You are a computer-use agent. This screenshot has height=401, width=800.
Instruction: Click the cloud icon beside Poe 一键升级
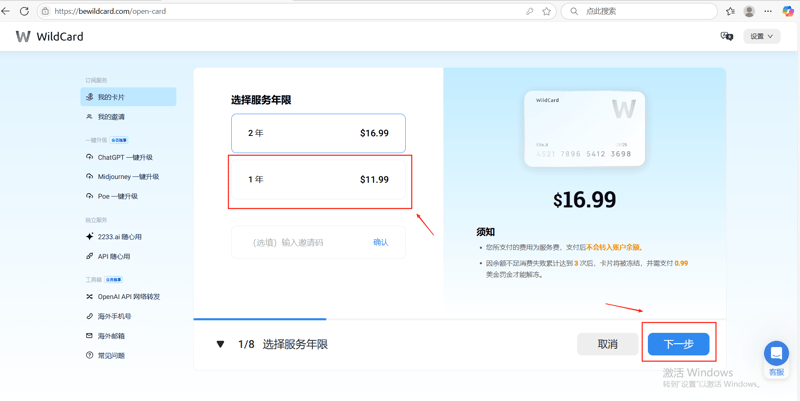(90, 196)
